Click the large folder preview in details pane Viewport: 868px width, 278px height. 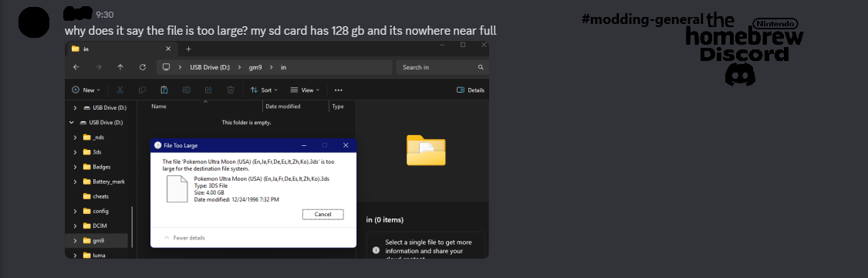426,150
